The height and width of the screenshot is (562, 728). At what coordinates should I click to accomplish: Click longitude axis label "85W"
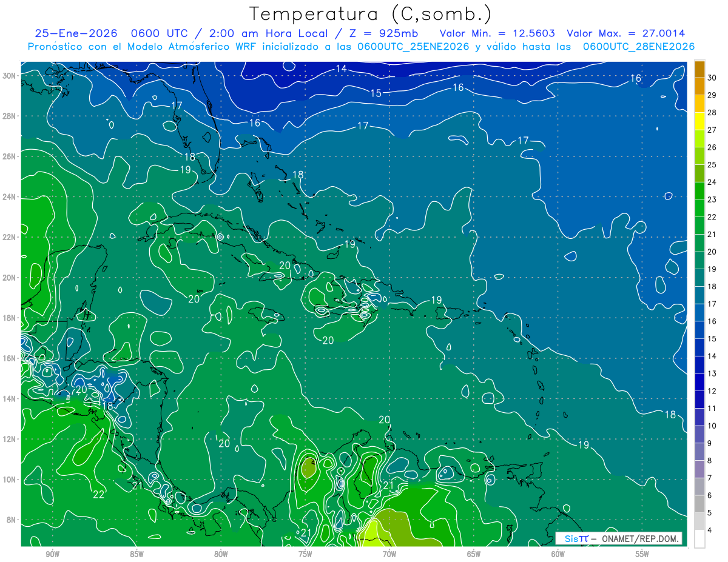137,554
